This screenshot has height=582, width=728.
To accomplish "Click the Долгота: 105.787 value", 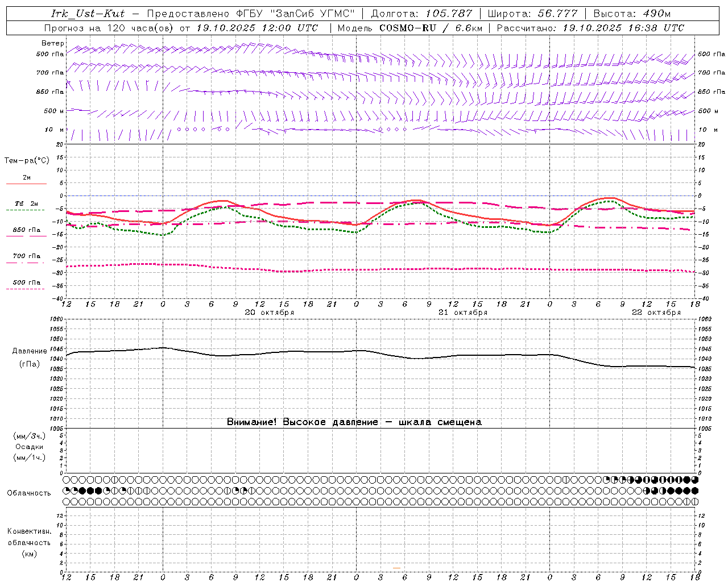I will 421,14.
